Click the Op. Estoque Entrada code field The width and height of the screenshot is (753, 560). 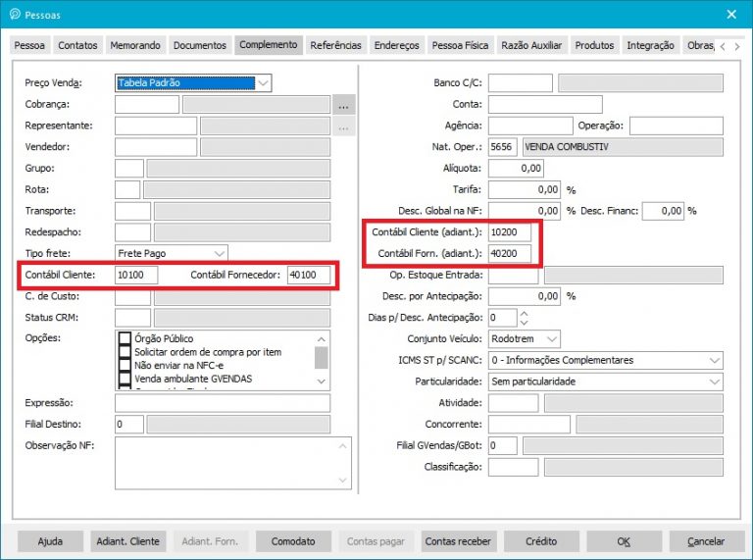[x=514, y=276]
